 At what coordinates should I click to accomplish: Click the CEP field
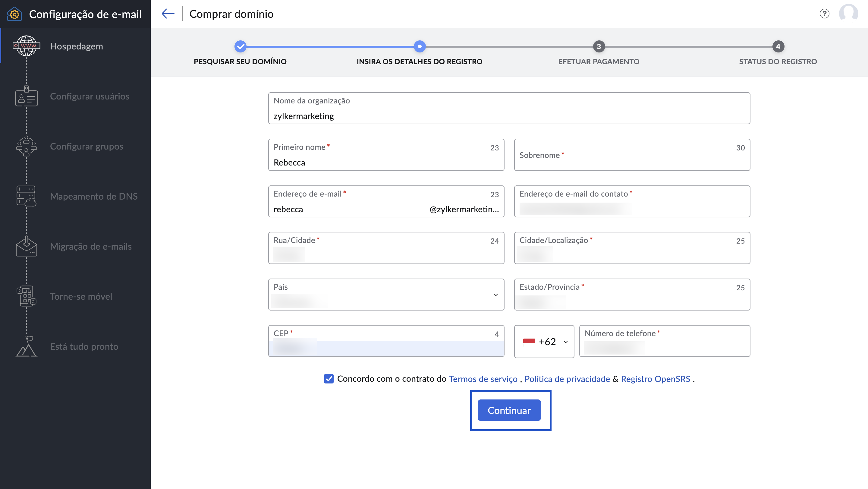point(386,341)
